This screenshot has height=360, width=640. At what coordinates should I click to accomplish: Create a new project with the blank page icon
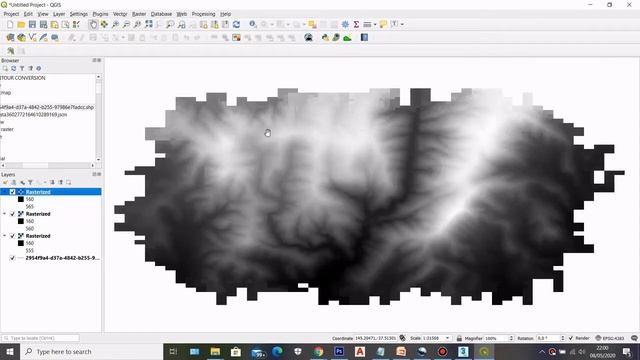(x=10, y=24)
